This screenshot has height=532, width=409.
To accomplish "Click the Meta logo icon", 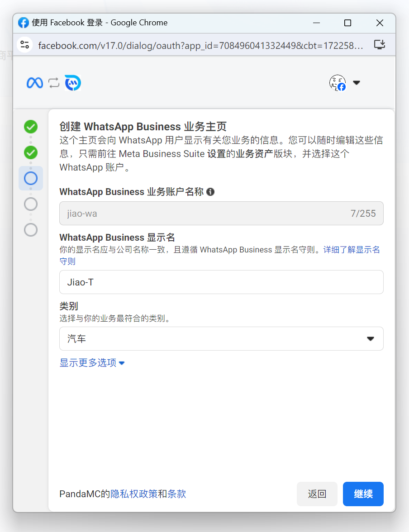I will point(35,83).
